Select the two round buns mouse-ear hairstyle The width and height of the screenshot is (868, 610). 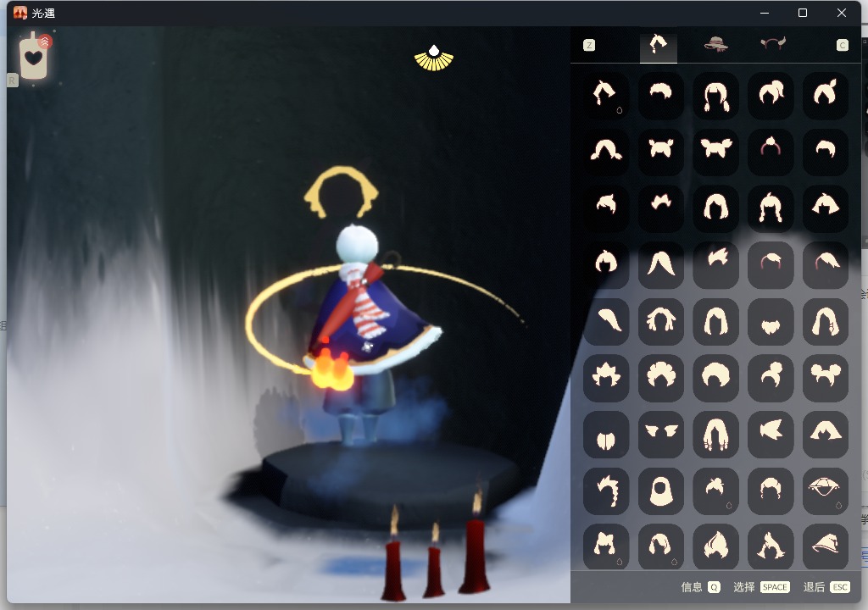click(825, 378)
